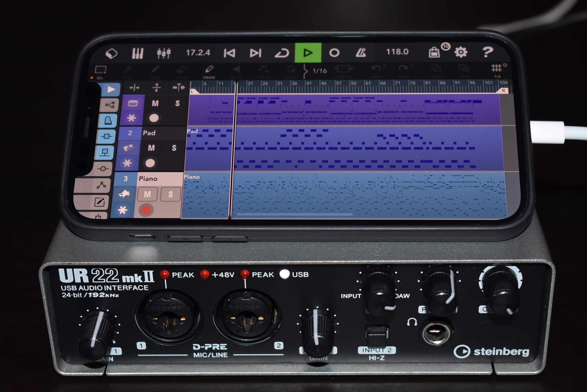The width and height of the screenshot is (587, 392).
Task: Choose the DRAW pencil tool
Action: tap(209, 72)
